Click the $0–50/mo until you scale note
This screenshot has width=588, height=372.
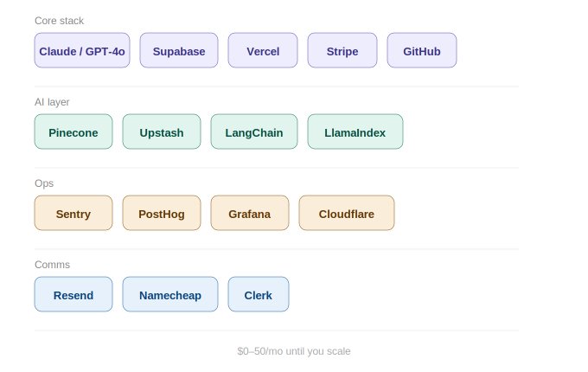pyautogui.click(x=294, y=351)
